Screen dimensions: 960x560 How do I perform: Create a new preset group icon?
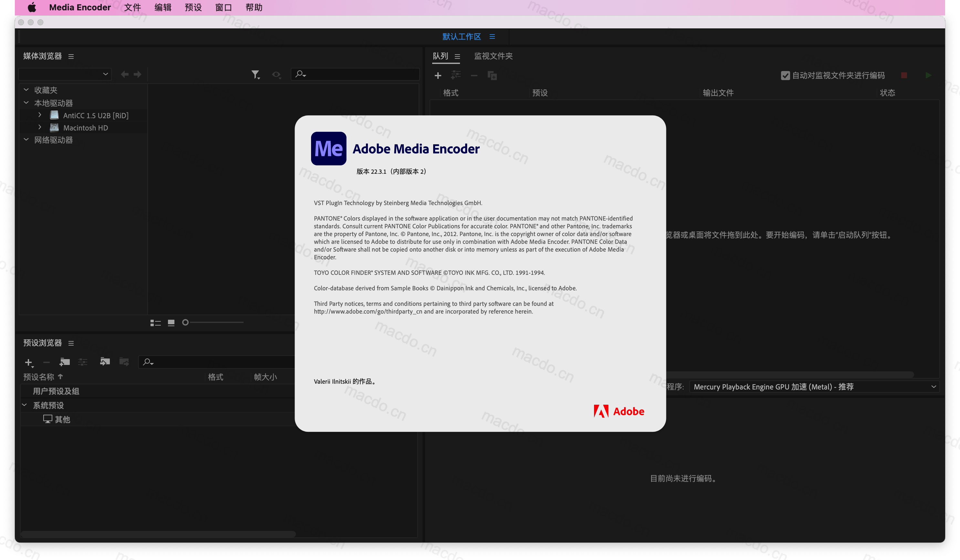(65, 361)
